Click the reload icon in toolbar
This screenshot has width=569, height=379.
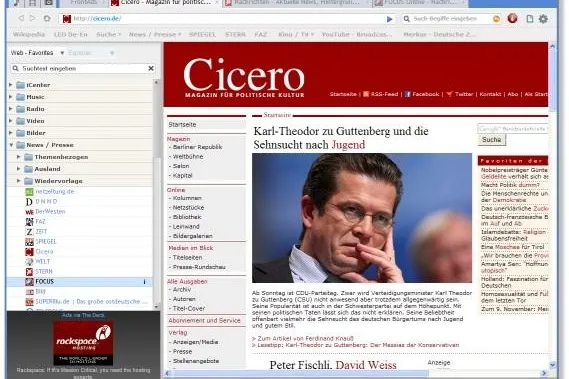[47, 18]
